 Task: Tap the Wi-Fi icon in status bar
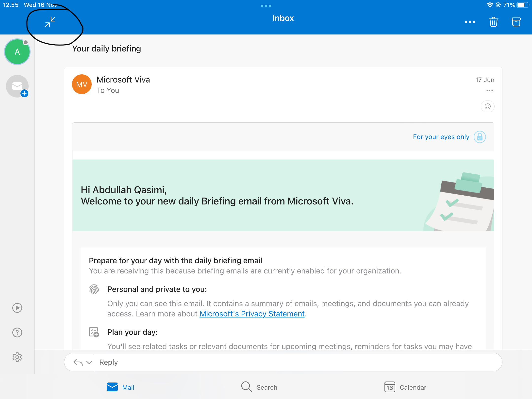[x=489, y=5]
